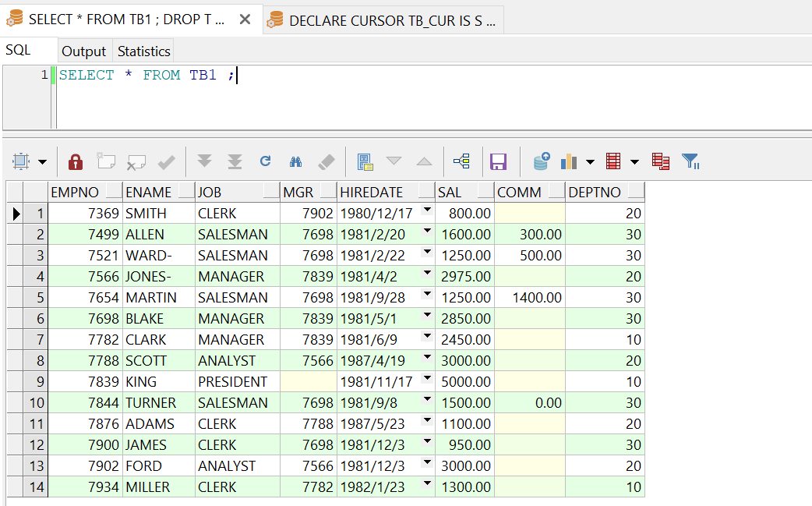Screen dimensions: 812x506
Task: Click the previous record up-triangle icon
Action: [424, 161]
